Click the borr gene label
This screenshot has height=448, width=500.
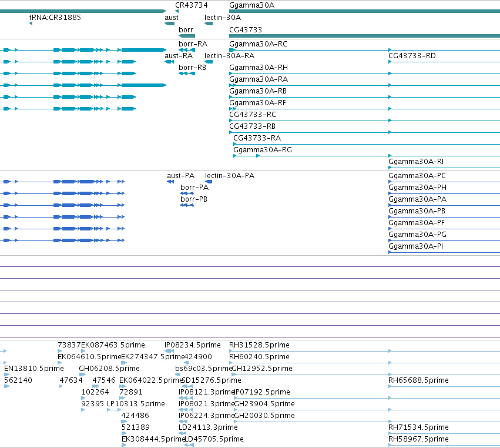tap(186, 29)
